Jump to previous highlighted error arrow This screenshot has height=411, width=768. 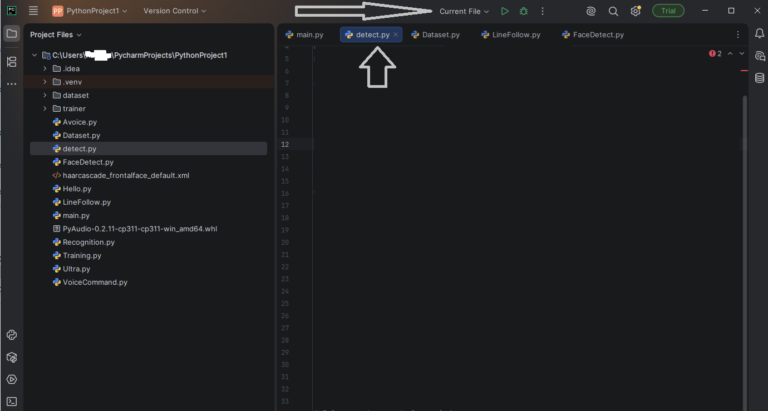pos(730,53)
